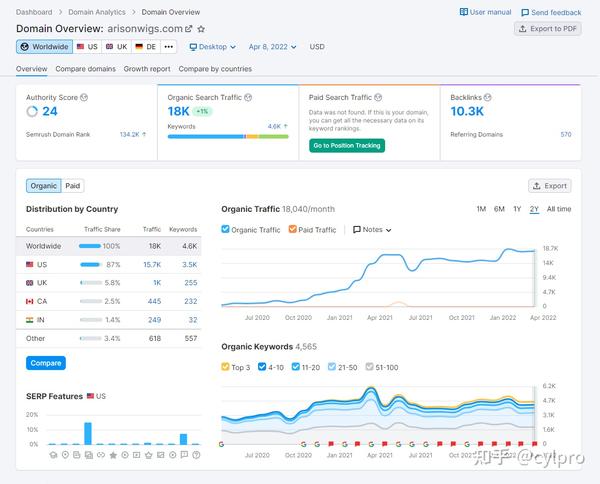Click the rectangular video player SERP icon
The image size is (600, 484).
coord(137,455)
